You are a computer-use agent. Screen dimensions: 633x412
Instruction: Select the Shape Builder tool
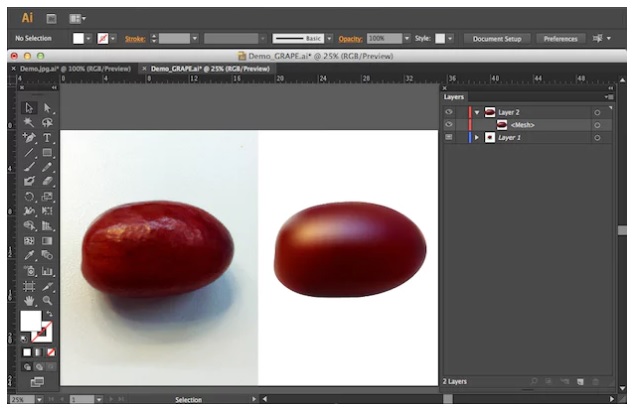(x=29, y=226)
